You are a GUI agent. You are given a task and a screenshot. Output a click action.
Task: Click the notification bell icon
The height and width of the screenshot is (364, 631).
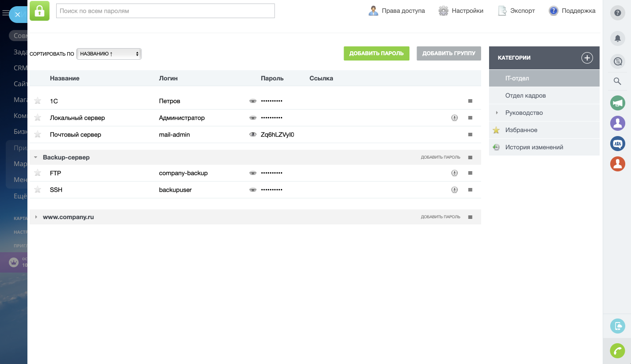pos(617,38)
